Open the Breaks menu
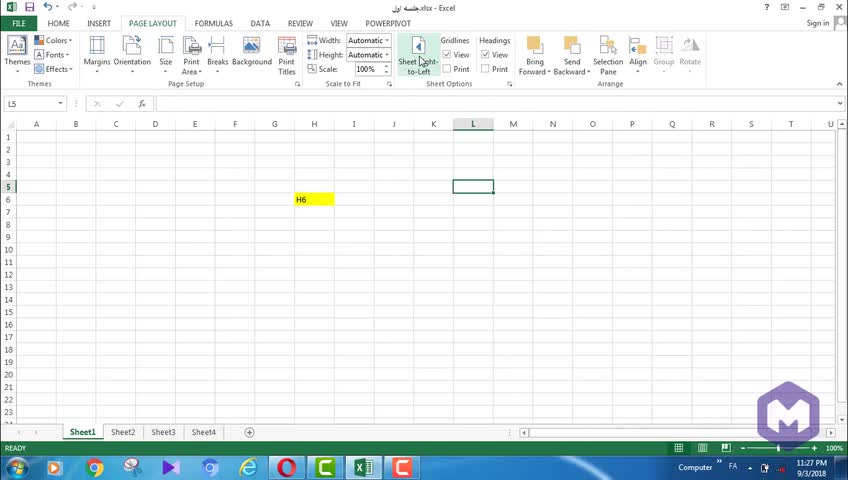The height and width of the screenshot is (480, 848). (x=217, y=54)
